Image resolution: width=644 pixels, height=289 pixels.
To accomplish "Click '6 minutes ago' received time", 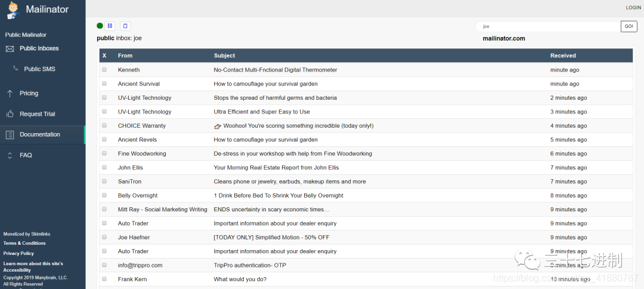I will [568, 153].
